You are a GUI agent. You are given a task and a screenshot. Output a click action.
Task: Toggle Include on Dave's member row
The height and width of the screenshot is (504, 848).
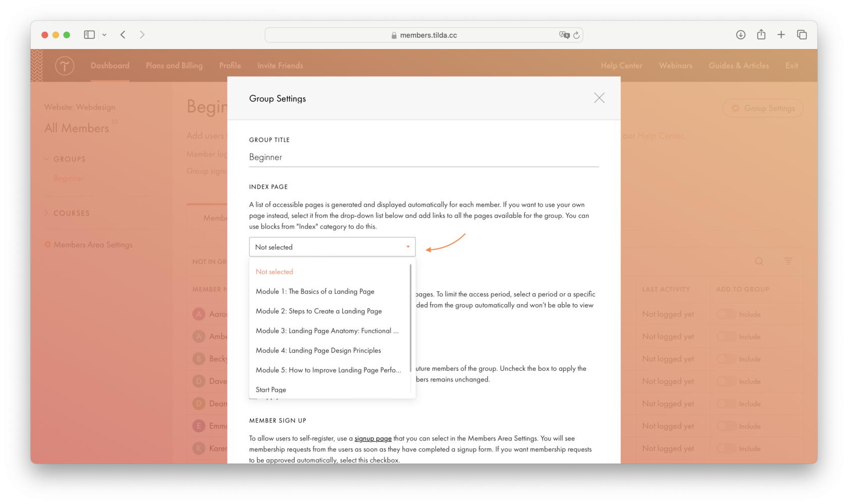725,381
